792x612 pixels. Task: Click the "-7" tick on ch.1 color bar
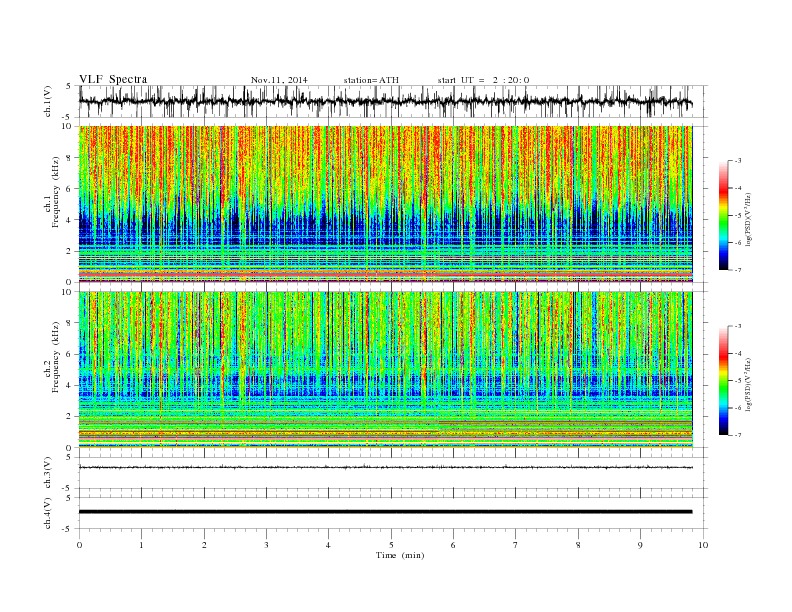coord(737,270)
